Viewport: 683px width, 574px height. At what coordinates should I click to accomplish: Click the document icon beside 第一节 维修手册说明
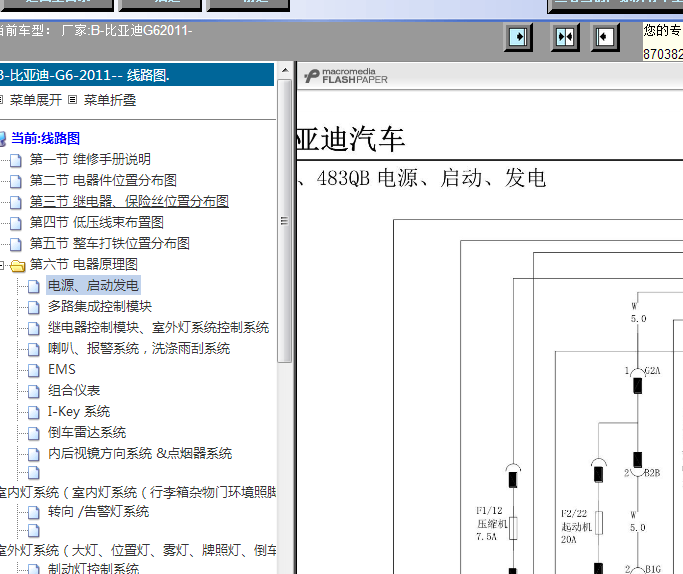(16, 160)
